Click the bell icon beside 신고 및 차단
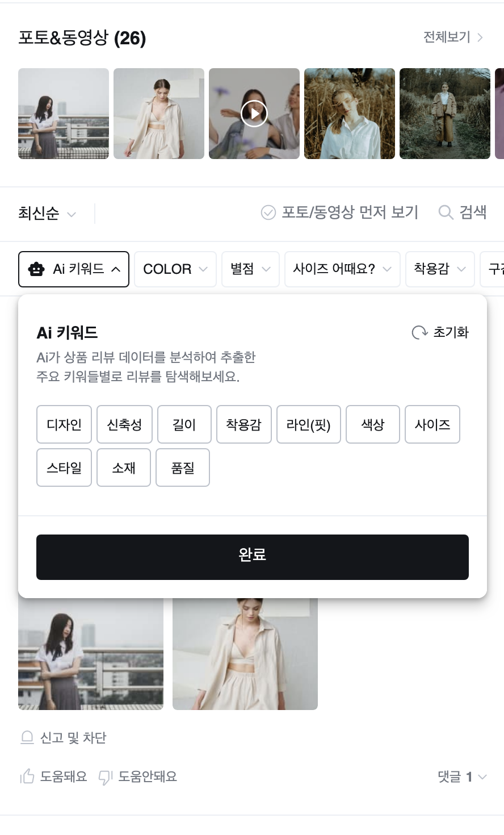504x835 pixels. [27, 738]
